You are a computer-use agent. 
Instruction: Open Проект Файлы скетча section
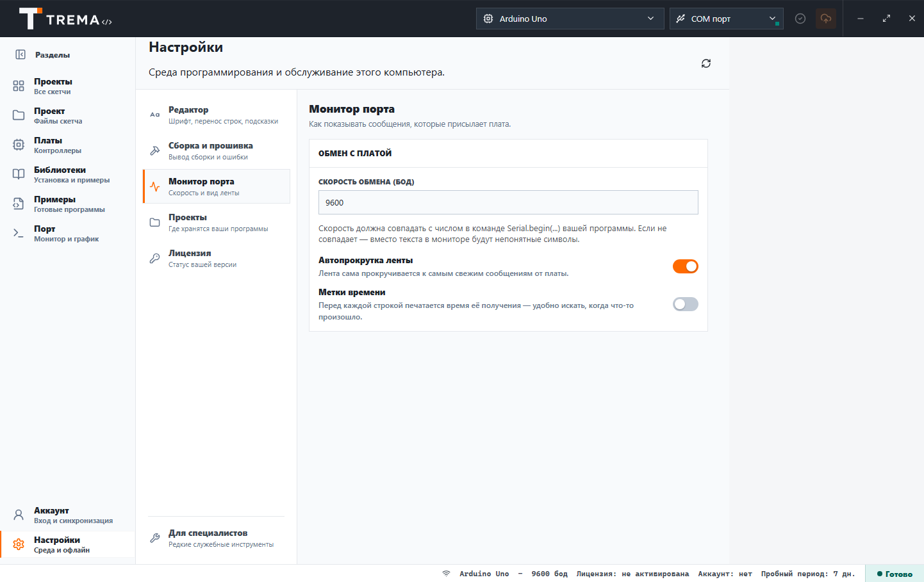(67, 115)
